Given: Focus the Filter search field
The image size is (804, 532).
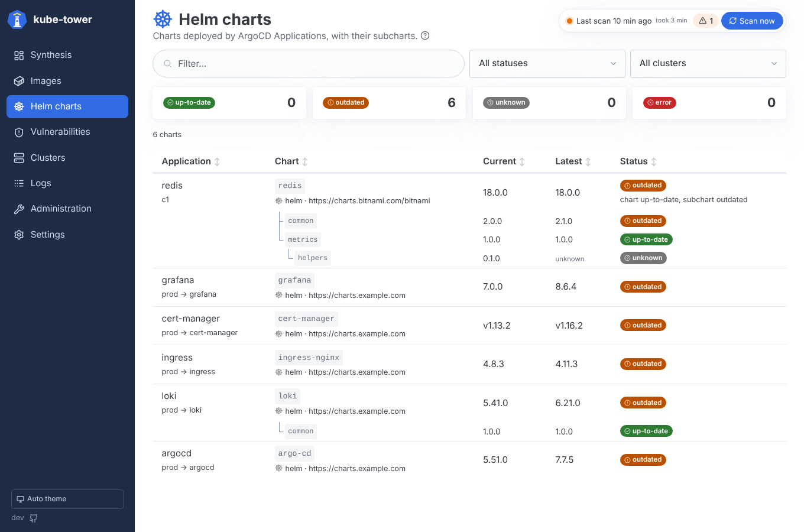Looking at the screenshot, I should (309, 64).
